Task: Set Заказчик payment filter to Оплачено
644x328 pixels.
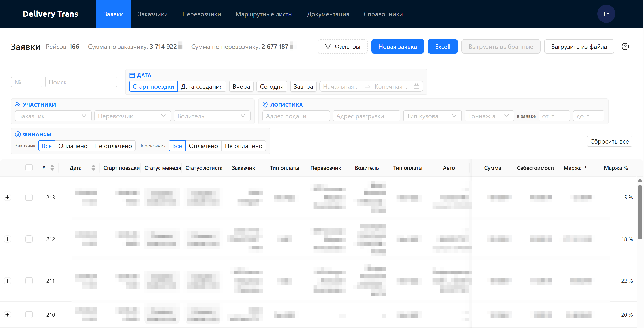Action: click(73, 146)
